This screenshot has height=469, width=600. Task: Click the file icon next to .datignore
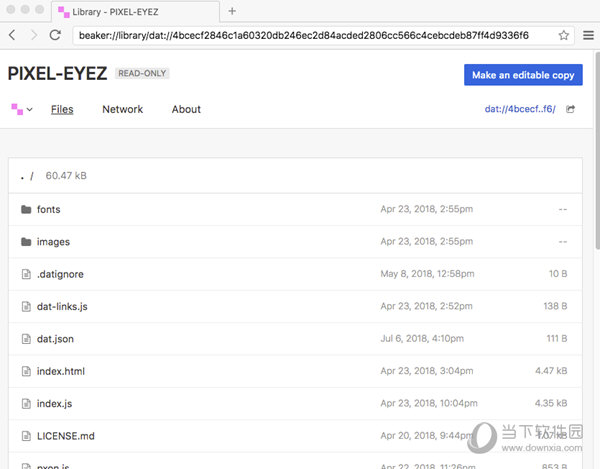(26, 274)
